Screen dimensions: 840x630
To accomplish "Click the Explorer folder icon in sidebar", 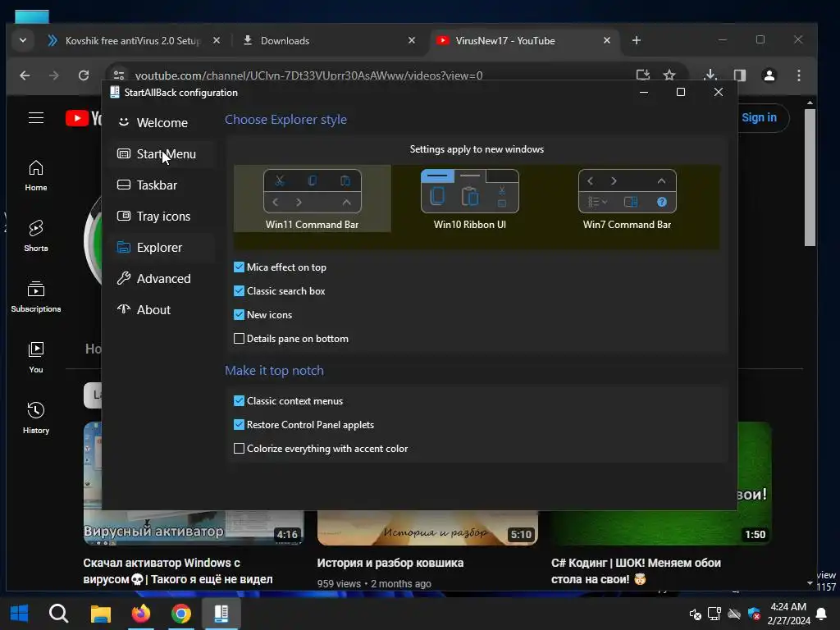I will tap(124, 247).
